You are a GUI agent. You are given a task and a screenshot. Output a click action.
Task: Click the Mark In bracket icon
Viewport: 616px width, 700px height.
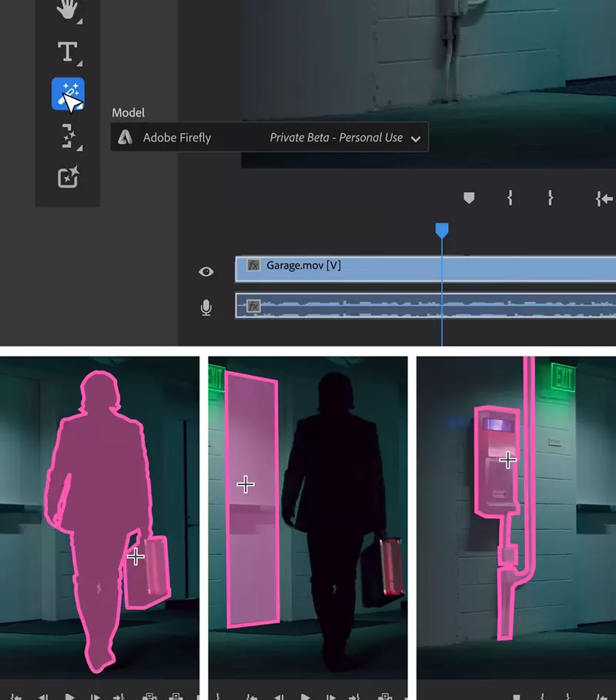[510, 199]
